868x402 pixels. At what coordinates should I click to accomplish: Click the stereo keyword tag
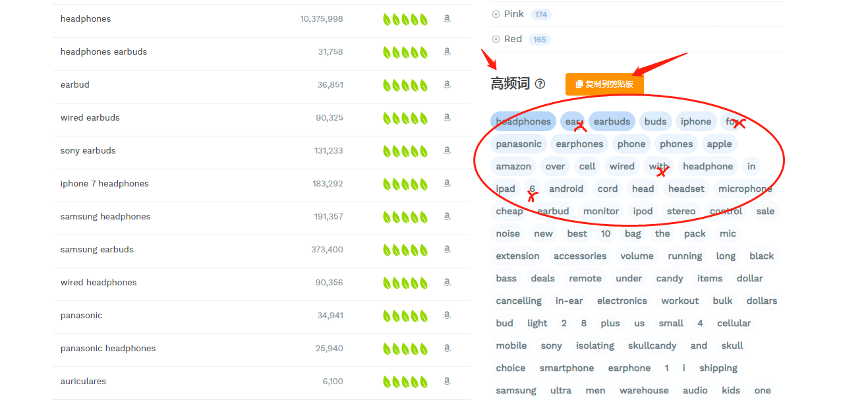[x=681, y=211]
